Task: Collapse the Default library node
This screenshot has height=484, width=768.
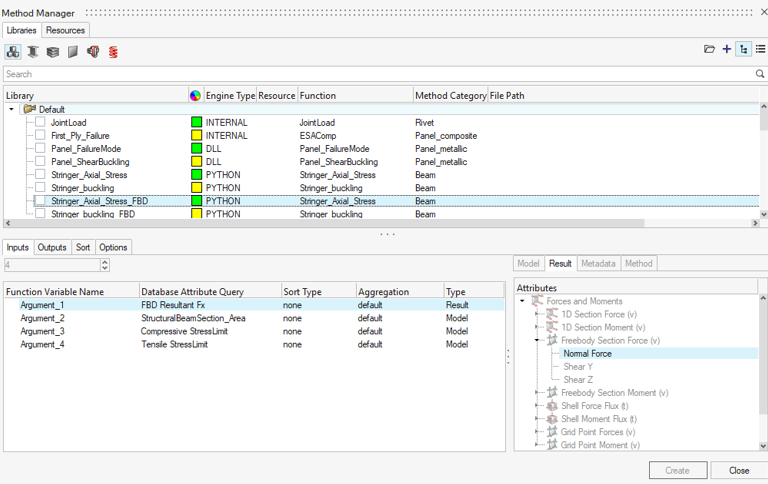Action: pyautogui.click(x=11, y=109)
